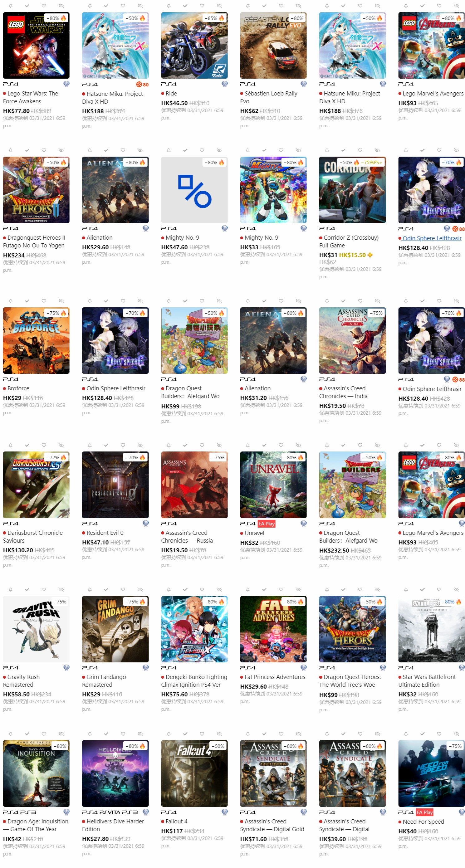The height and width of the screenshot is (868, 465).
Task: Mark Lego Star Wars as owned checkmark
Action: 27,6
